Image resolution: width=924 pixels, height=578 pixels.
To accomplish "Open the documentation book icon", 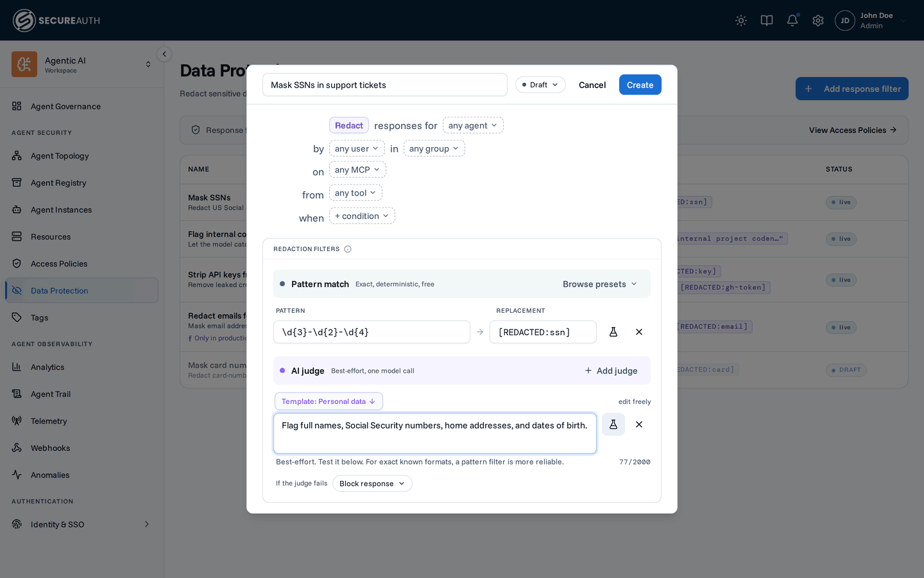I will [x=767, y=21].
